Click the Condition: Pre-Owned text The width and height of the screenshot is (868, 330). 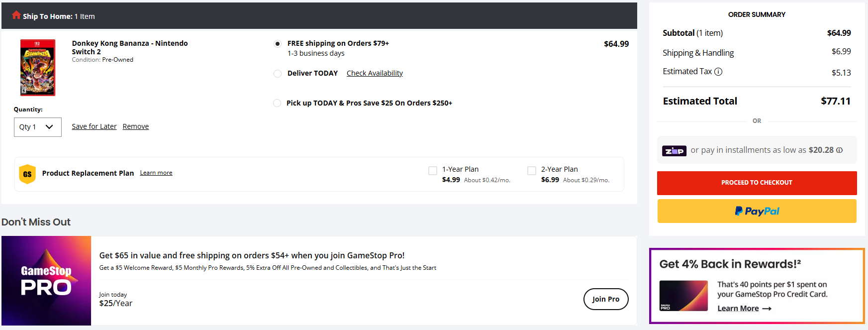point(102,60)
